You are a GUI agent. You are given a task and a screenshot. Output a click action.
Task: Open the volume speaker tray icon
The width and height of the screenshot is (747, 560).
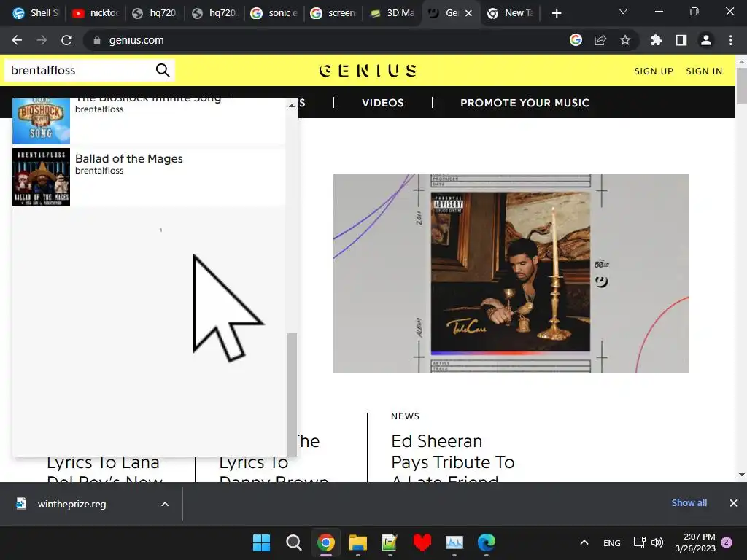[657, 542]
